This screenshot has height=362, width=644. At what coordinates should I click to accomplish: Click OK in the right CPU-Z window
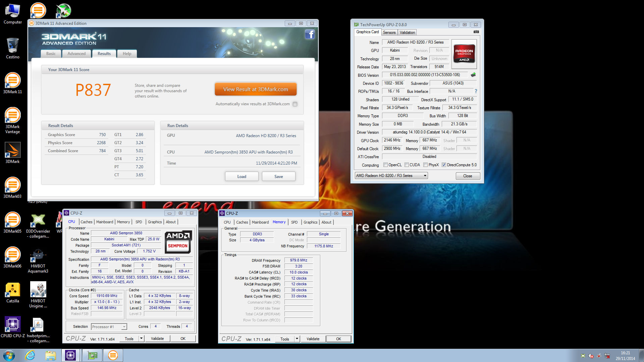coord(339,339)
